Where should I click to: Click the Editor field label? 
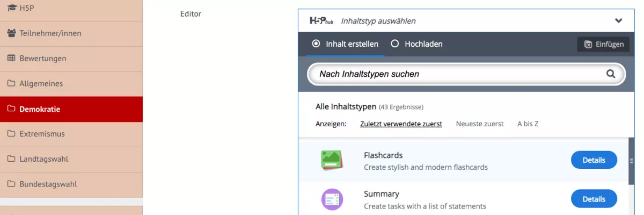(191, 14)
